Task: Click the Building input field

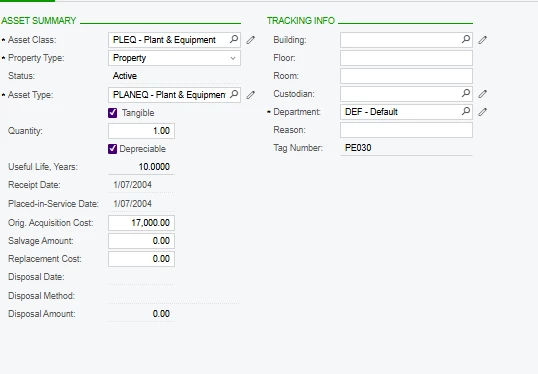Action: [x=406, y=40]
